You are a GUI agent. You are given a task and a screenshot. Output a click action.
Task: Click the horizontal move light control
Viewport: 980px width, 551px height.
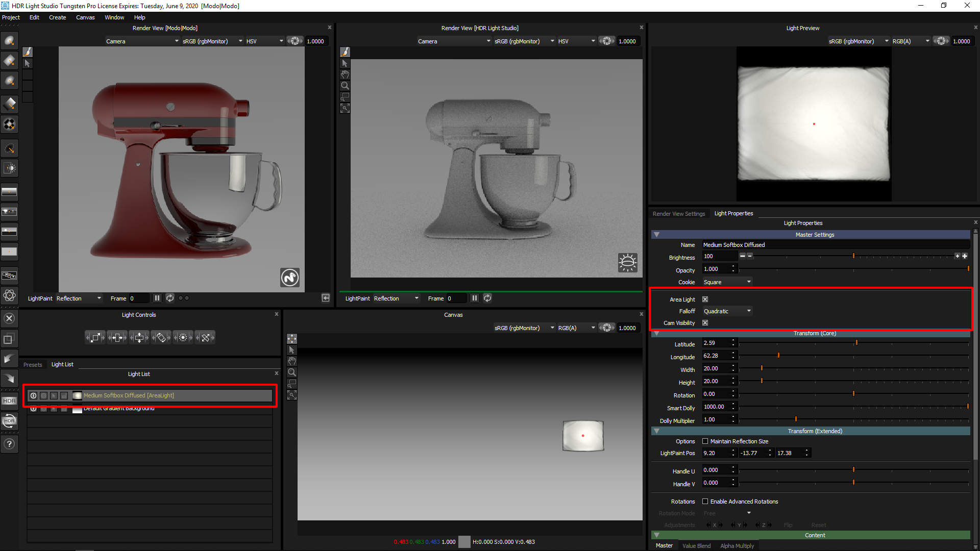click(x=117, y=337)
